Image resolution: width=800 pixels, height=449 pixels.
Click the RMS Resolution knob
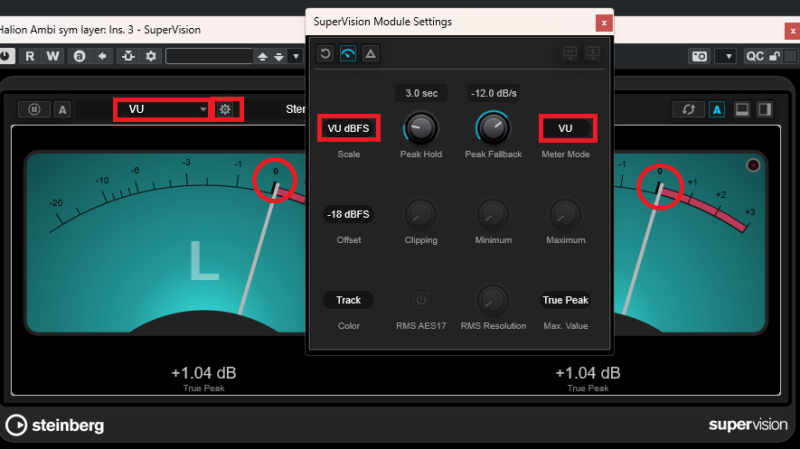point(493,300)
